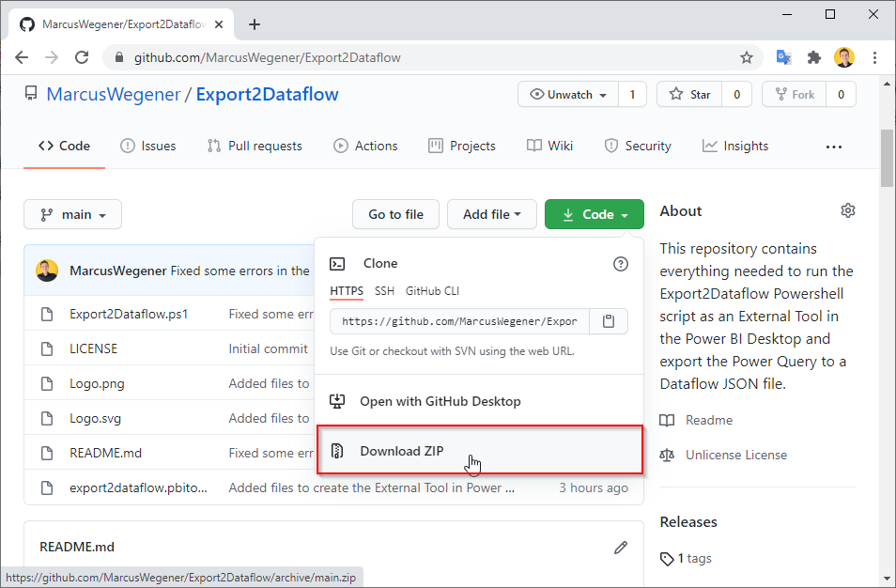Close the Export2Dataflow browser tab

[x=219, y=24]
